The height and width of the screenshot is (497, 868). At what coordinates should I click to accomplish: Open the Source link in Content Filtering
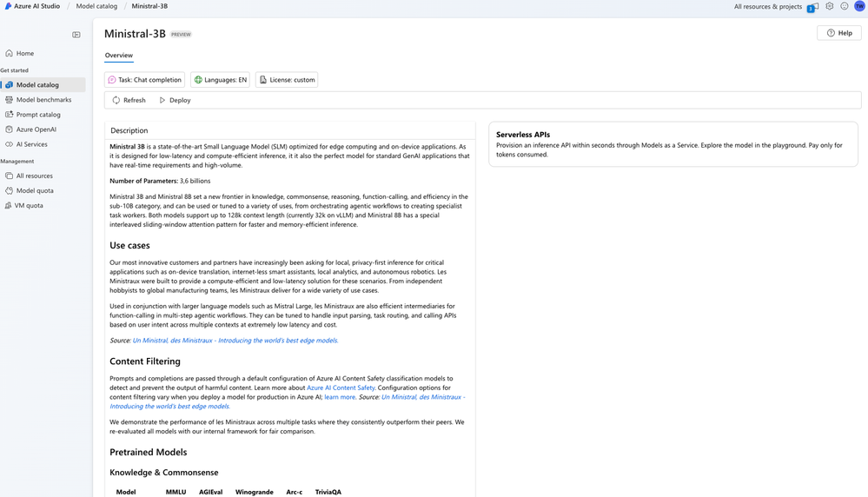288,401
